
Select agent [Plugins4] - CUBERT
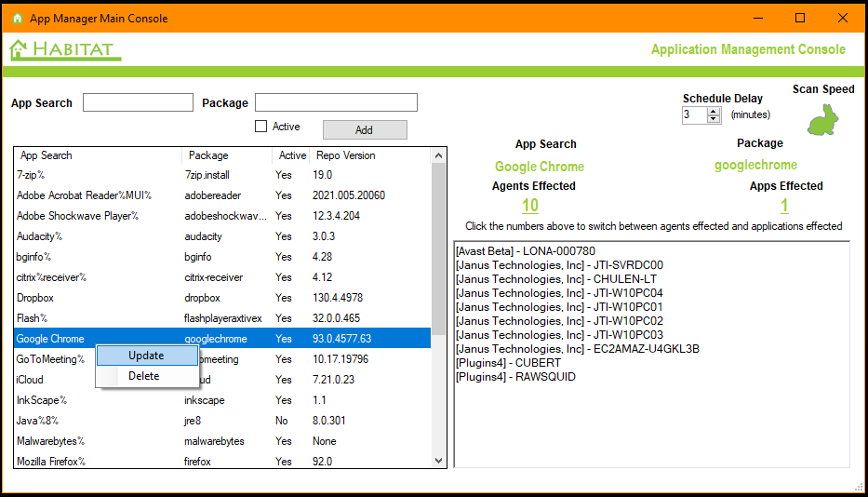(508, 363)
